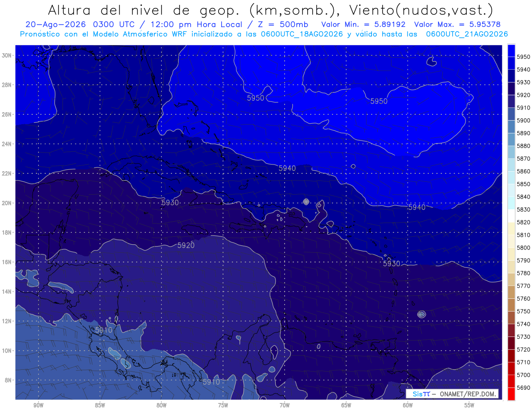Pick the legend swatch between 5700 and 5710

pyautogui.click(x=511, y=368)
